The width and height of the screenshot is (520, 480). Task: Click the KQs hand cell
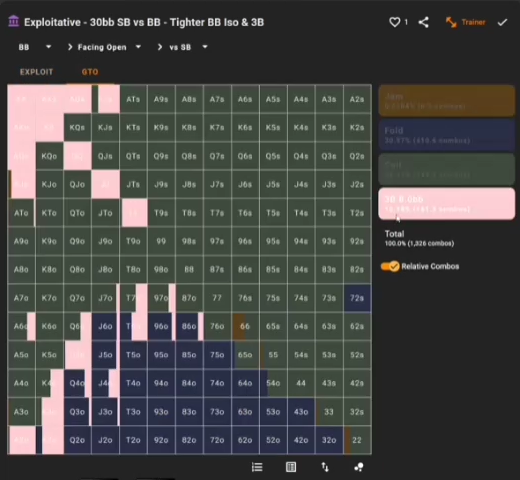(x=77, y=127)
